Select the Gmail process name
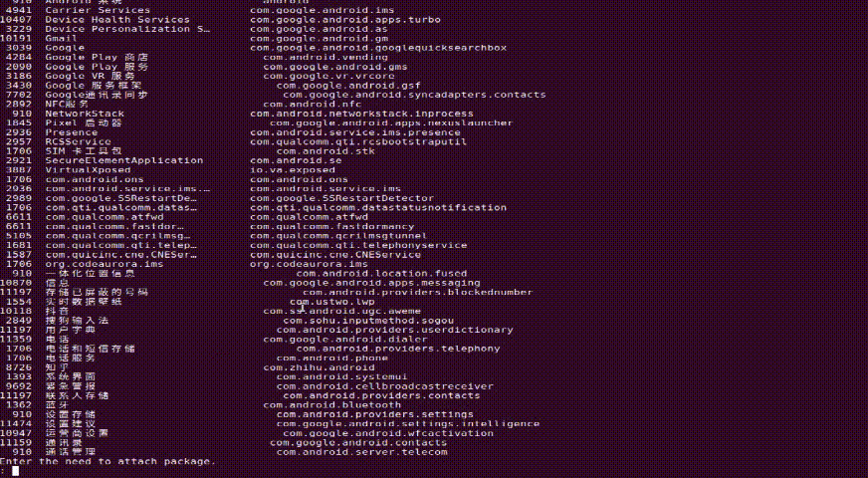The width and height of the screenshot is (868, 478). click(61, 38)
